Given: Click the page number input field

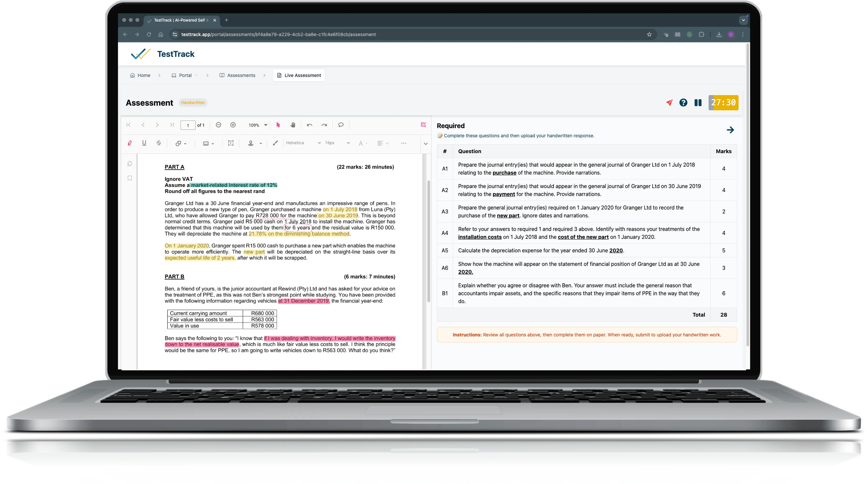Looking at the screenshot, I should click(188, 125).
